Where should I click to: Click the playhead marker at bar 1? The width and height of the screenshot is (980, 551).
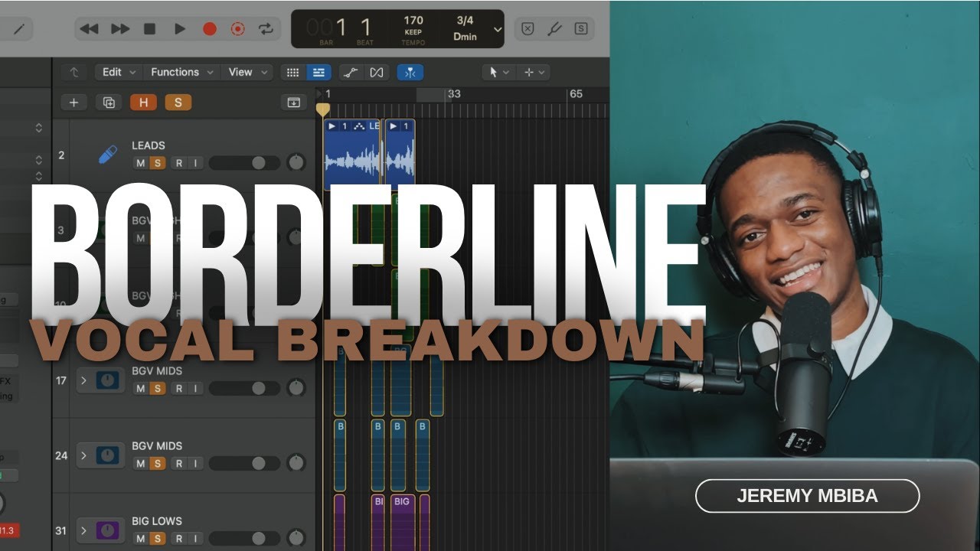point(323,109)
